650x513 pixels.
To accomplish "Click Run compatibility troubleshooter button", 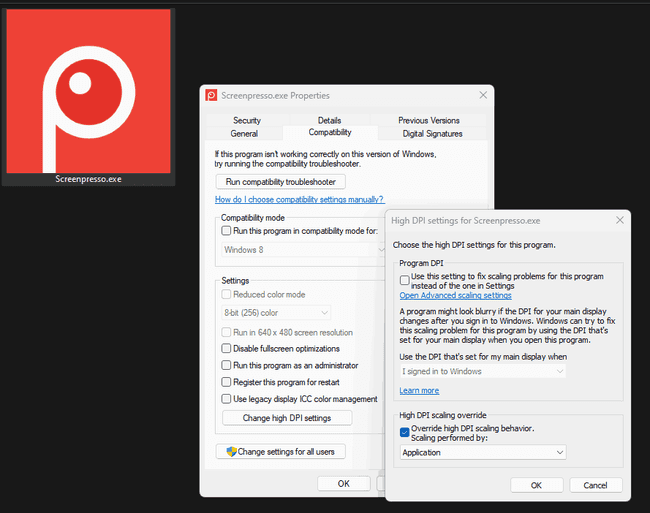I will (281, 182).
